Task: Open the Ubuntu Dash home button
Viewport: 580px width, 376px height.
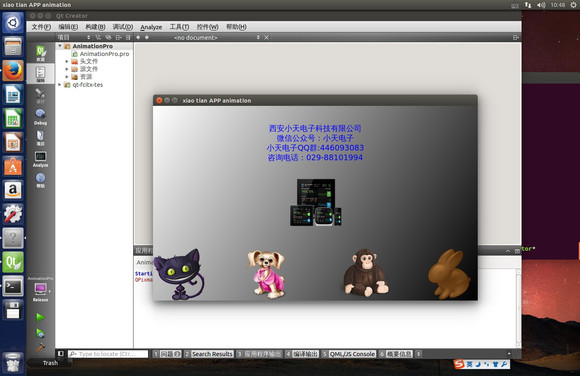Action: pos(13,23)
